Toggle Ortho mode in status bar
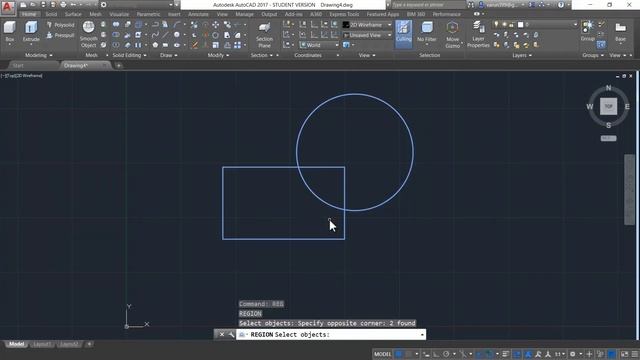Image resolution: width=640 pixels, height=360 pixels. pyautogui.click(x=436, y=354)
